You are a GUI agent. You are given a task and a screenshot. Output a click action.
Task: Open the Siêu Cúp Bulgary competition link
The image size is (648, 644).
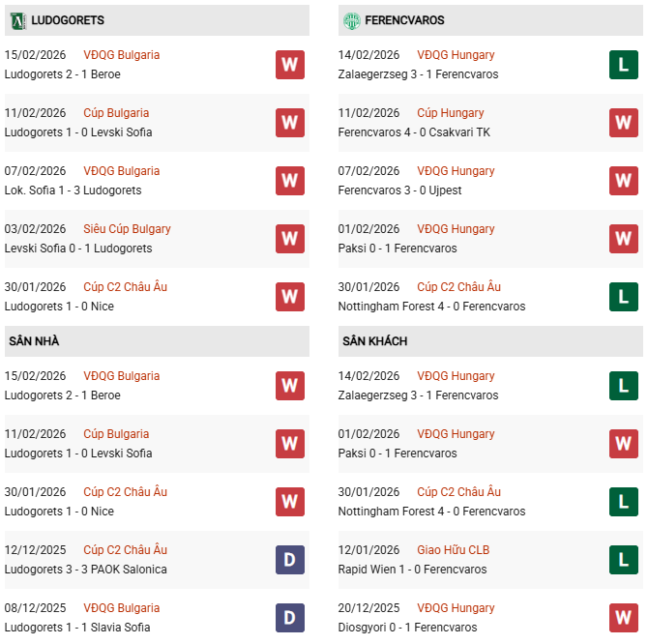pos(127,229)
